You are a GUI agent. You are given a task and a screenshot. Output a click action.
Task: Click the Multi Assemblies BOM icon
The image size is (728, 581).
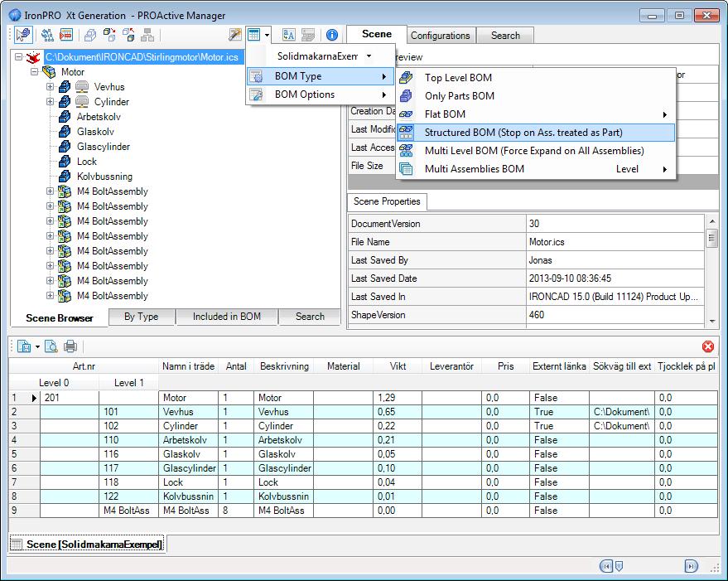[406, 169]
